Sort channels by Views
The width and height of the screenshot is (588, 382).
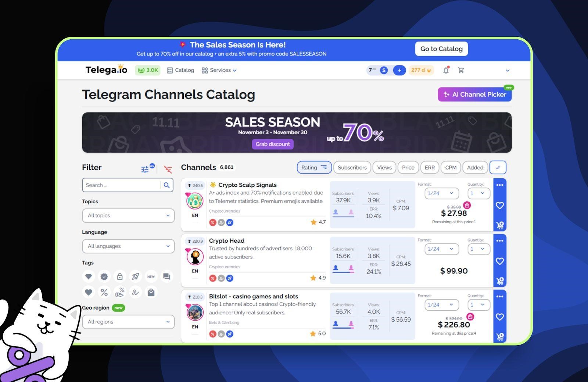tap(384, 167)
